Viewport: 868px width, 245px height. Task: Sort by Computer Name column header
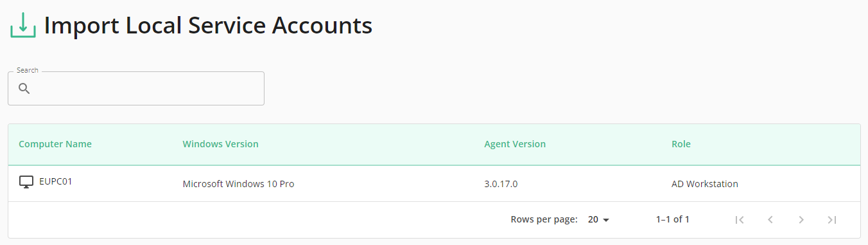[x=55, y=144]
